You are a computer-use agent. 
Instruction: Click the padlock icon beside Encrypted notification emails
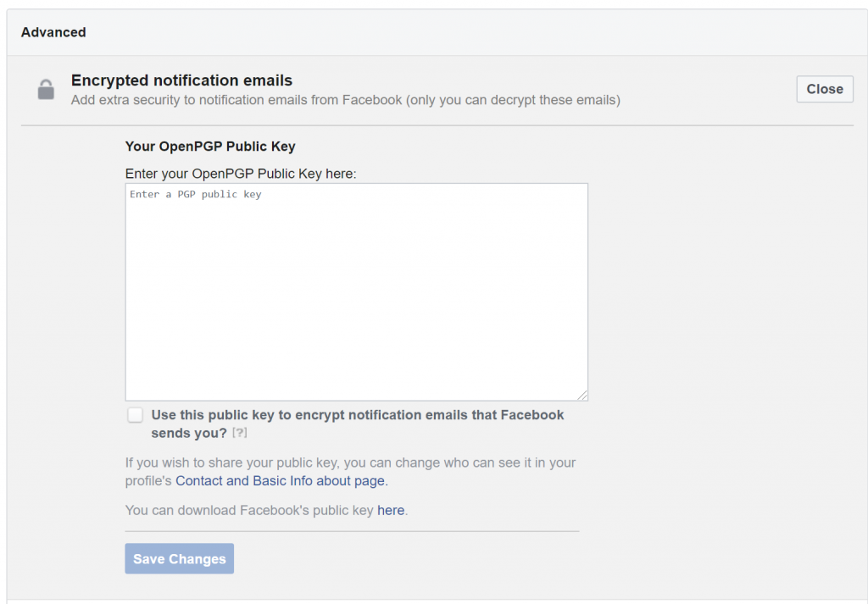46,89
